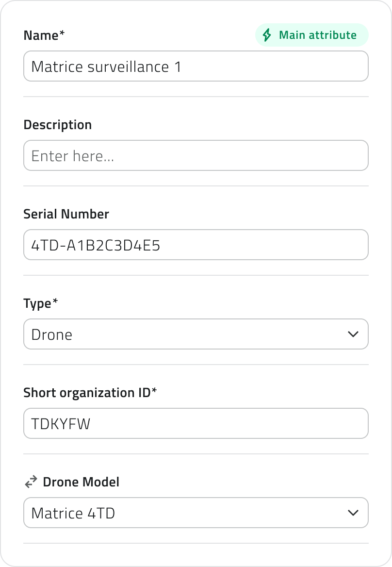Click the Type label
The image size is (392, 567).
tap(40, 304)
